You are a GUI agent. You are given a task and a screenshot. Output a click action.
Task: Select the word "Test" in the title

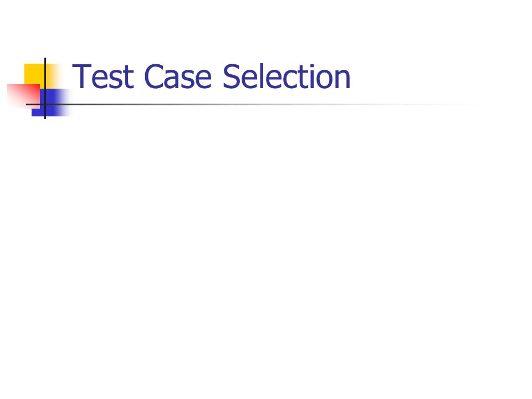[103, 76]
